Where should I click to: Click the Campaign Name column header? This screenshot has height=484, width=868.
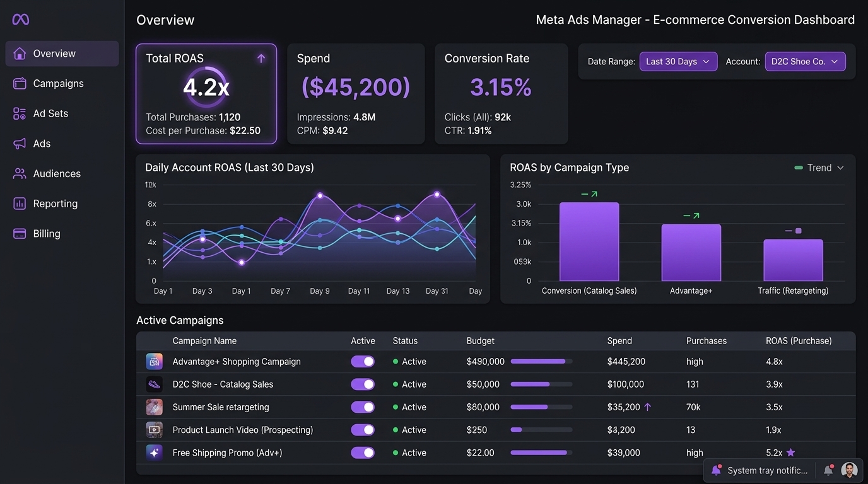pyautogui.click(x=204, y=341)
